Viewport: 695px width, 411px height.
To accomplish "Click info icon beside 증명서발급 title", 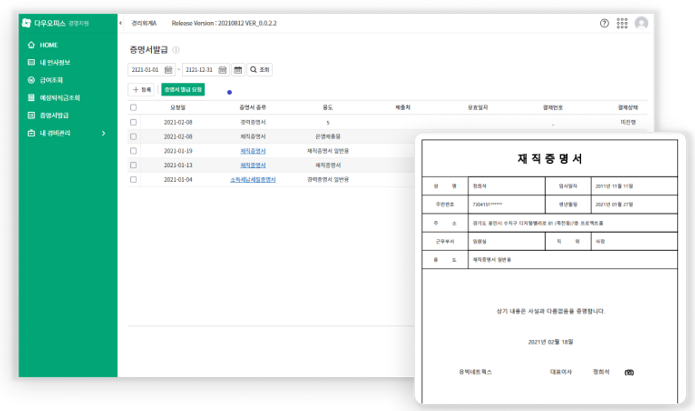I will (x=176, y=50).
